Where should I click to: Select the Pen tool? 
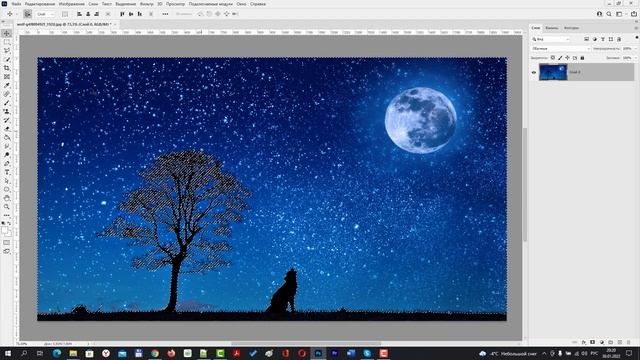tap(7, 164)
